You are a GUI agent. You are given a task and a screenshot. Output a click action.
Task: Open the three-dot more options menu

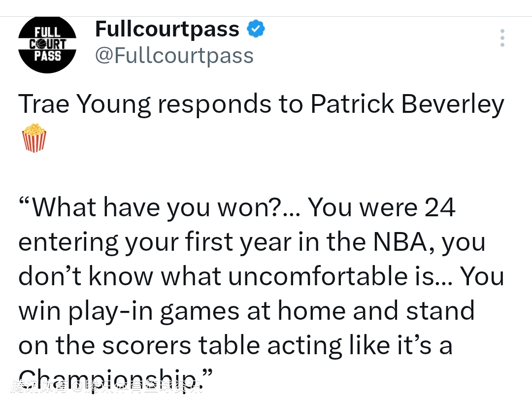(x=502, y=38)
